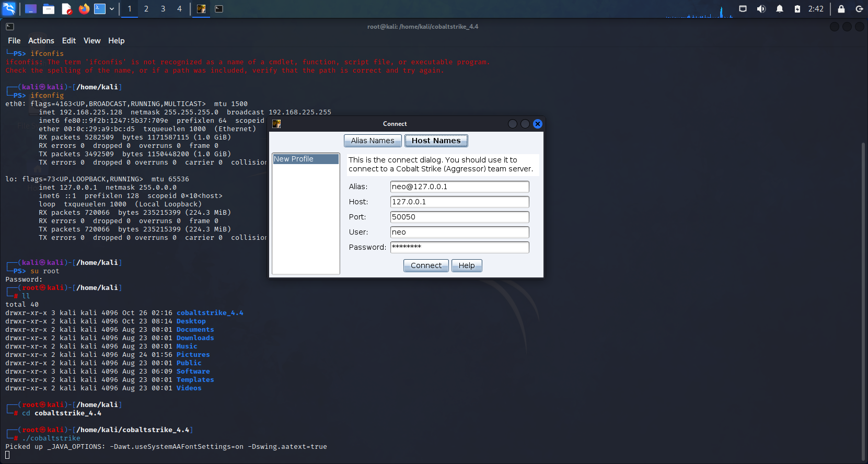
Task: Click the text editor panel icon
Action: coord(66,9)
